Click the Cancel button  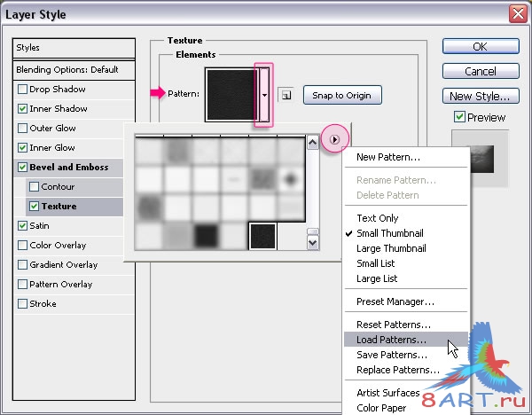pyautogui.click(x=481, y=71)
